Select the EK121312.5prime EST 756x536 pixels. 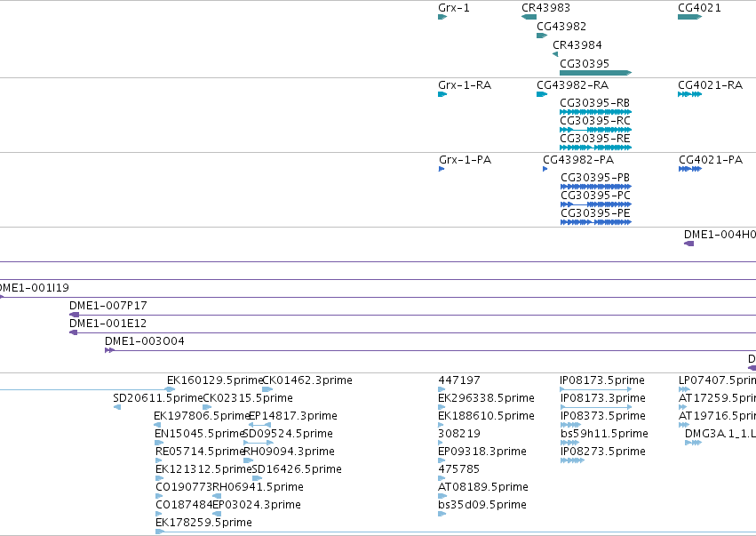pos(160,478)
